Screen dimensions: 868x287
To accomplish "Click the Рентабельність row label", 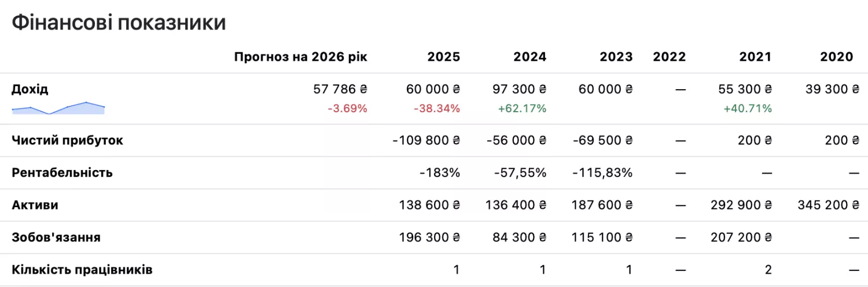I will point(62,172).
